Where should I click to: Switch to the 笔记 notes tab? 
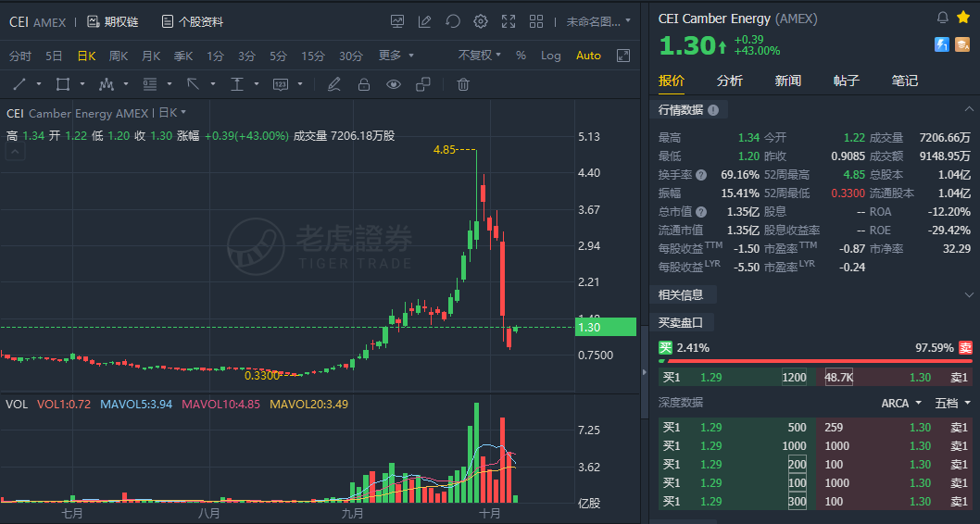(x=904, y=81)
